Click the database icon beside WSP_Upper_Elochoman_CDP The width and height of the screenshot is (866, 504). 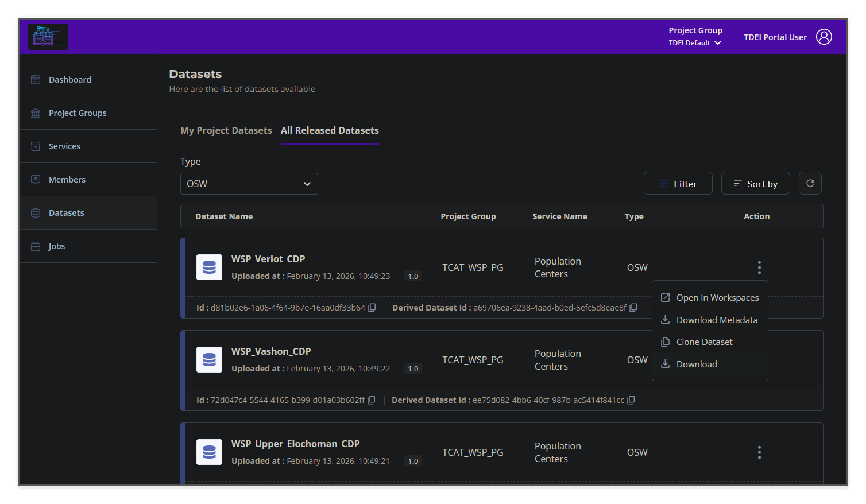coord(209,452)
